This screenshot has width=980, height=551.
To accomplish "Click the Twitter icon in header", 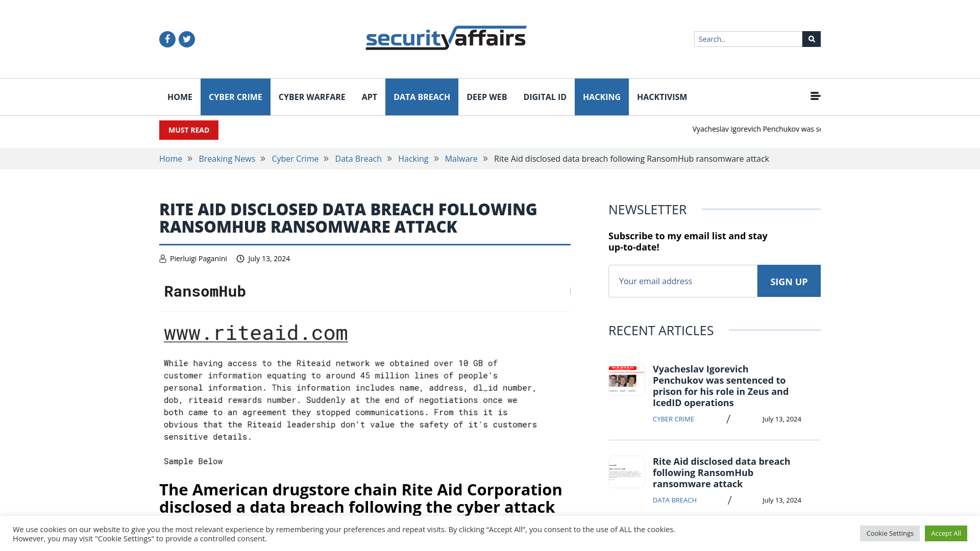I will 186,38.
